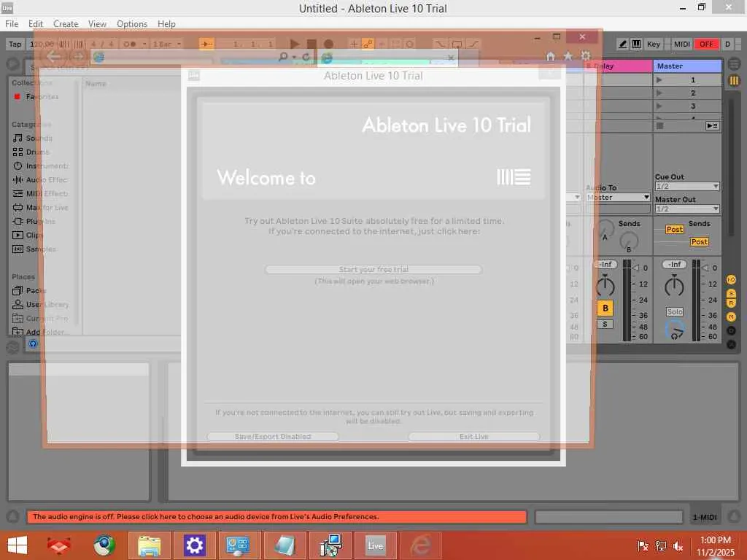The image size is (747, 560).
Task: Open the Help menu
Action: tap(166, 24)
